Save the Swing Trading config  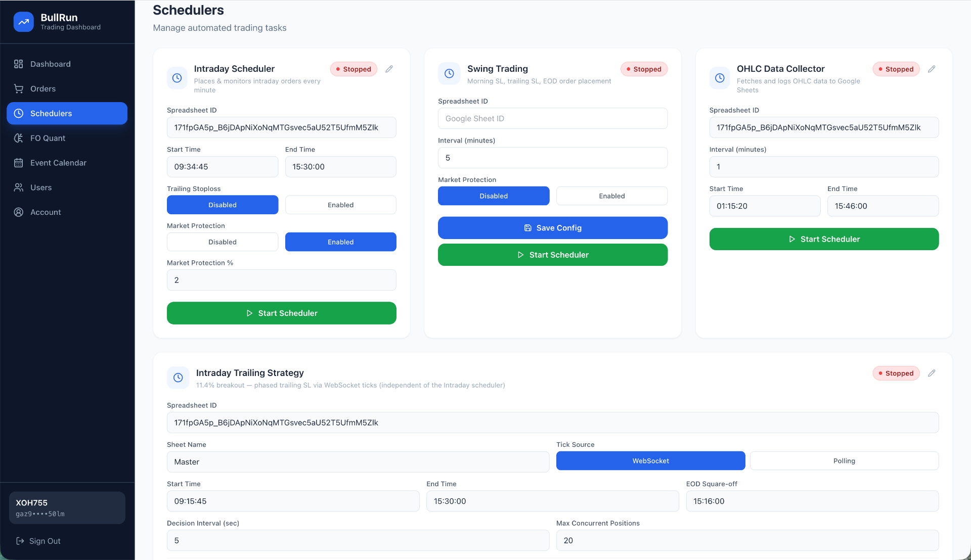point(553,228)
